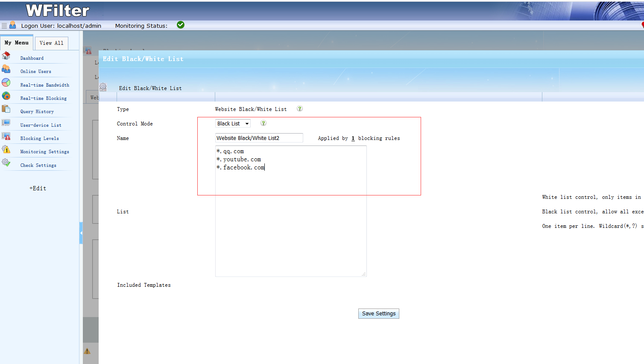Click the Check Settings gear icon
Image resolution: width=644 pixels, height=364 pixels.
[6, 163]
